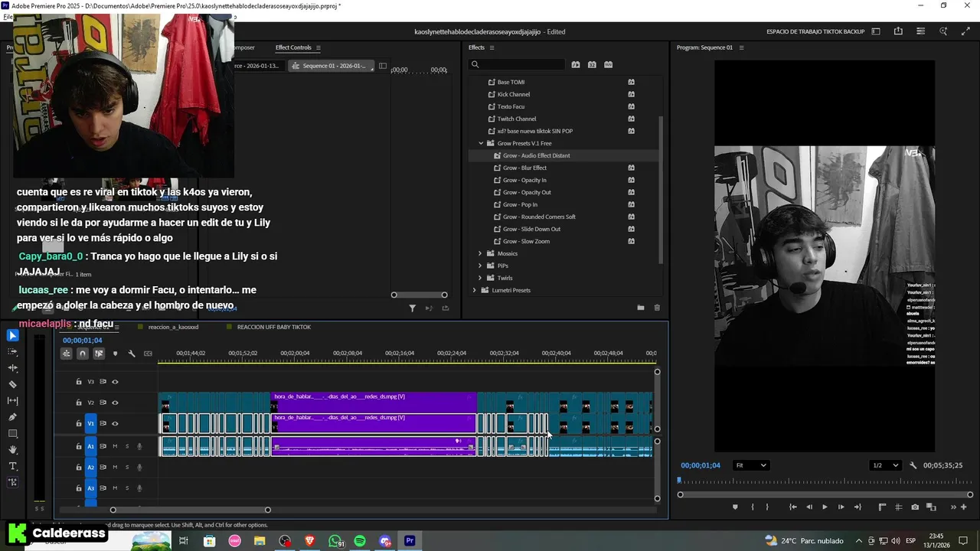The width and height of the screenshot is (980, 551).
Task: Open the Program monitor settings wrench
Action: [913, 465]
